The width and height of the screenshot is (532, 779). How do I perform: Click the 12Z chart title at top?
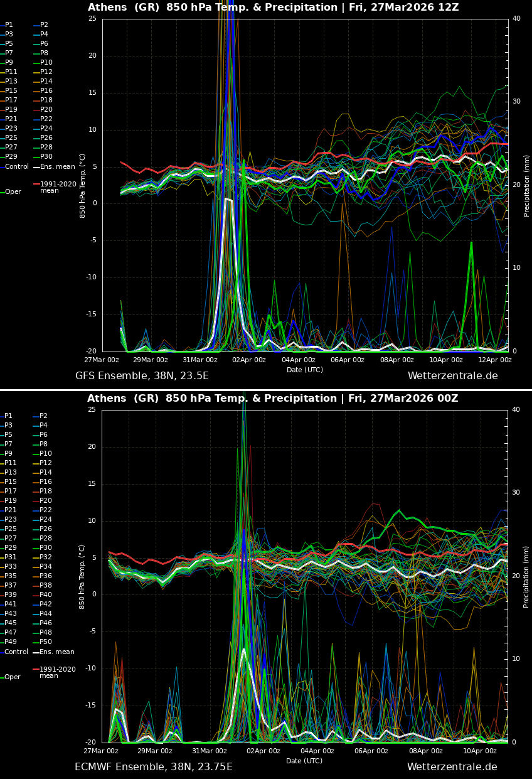(273, 8)
